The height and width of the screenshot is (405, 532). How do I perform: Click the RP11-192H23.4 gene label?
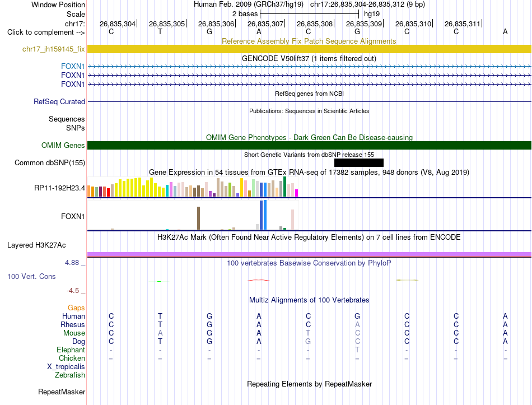tap(59, 188)
